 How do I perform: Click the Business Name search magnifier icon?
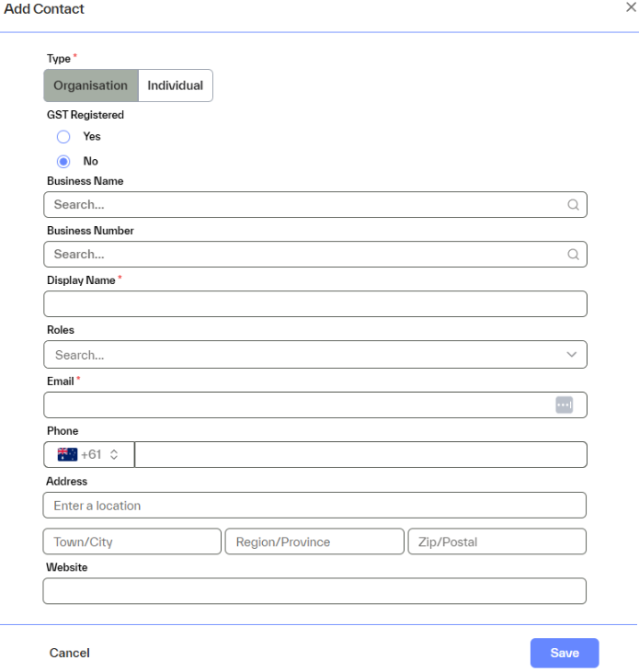[x=573, y=205]
